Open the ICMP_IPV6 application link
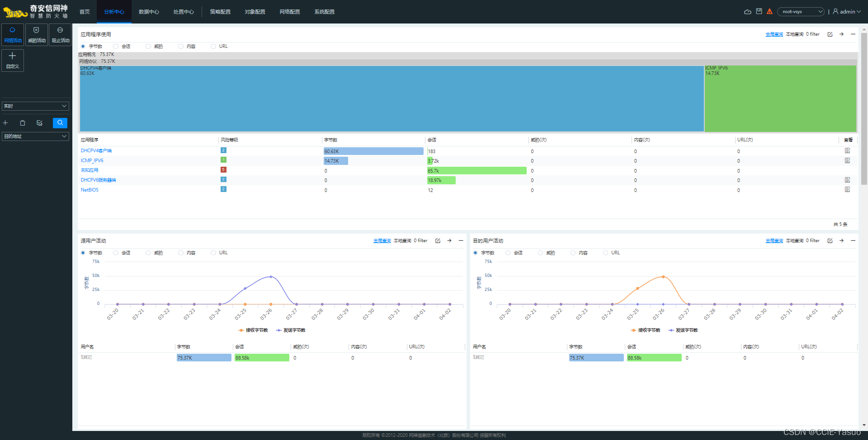Image resolution: width=868 pixels, height=440 pixels. [x=92, y=161]
